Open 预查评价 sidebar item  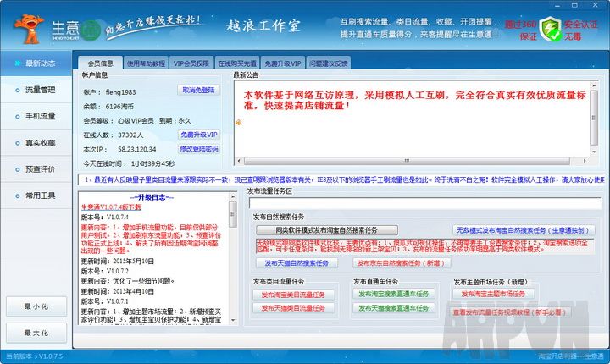click(36, 169)
